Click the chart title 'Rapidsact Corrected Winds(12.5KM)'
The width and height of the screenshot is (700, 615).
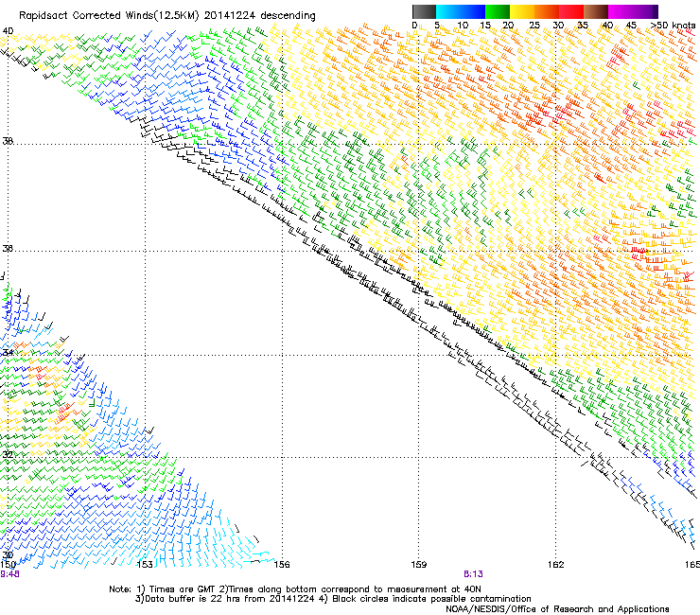click(109, 16)
